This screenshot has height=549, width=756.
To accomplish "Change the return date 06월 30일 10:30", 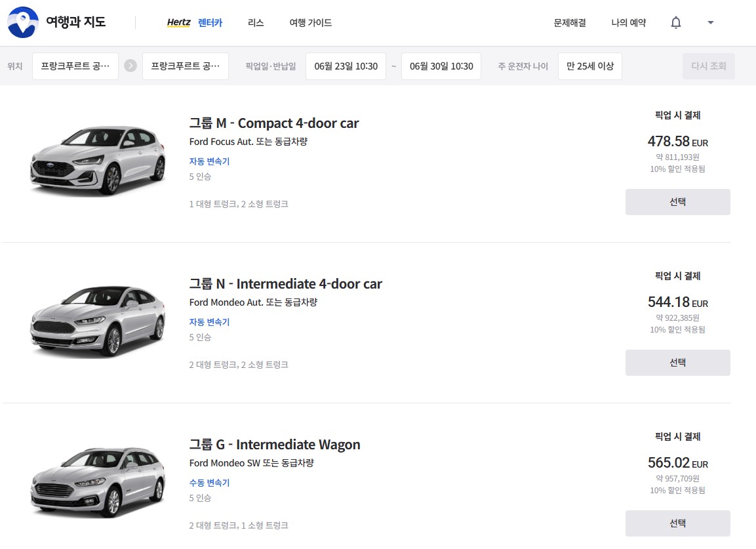I will click(x=441, y=66).
